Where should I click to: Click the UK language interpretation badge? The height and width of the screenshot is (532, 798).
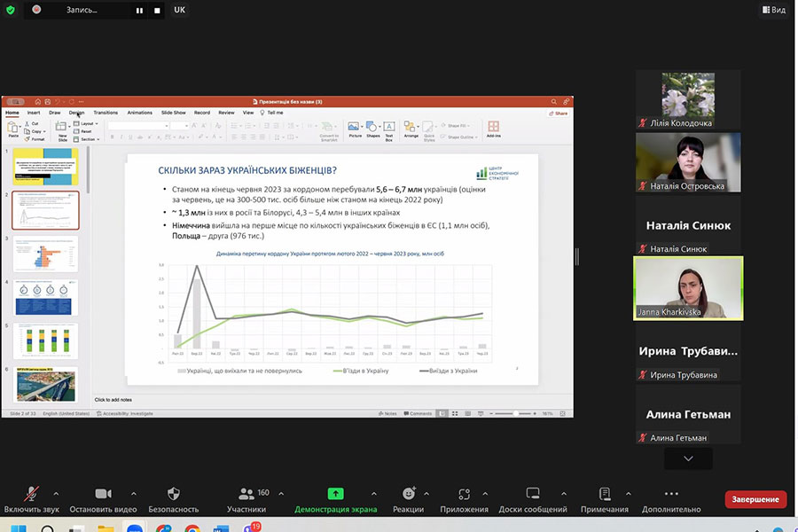pos(180,10)
